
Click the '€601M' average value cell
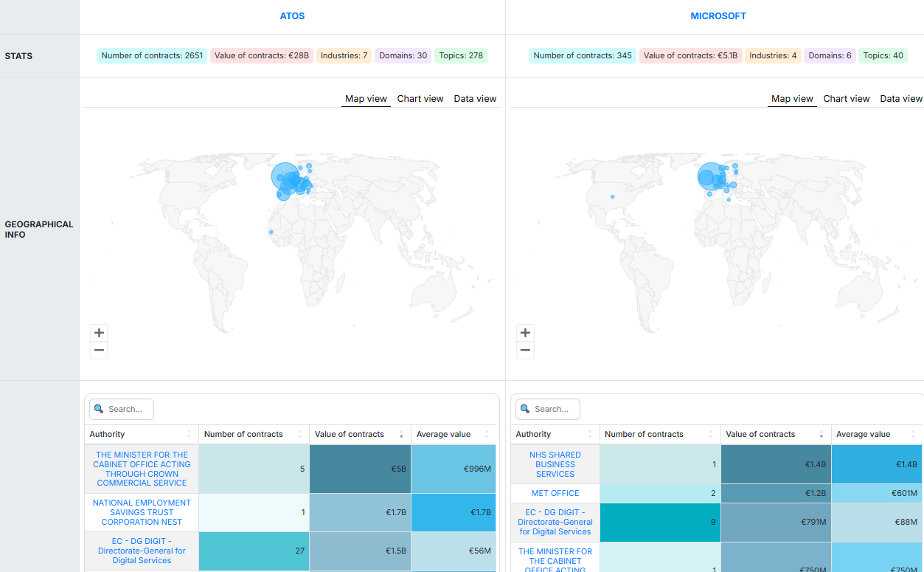[x=877, y=493]
